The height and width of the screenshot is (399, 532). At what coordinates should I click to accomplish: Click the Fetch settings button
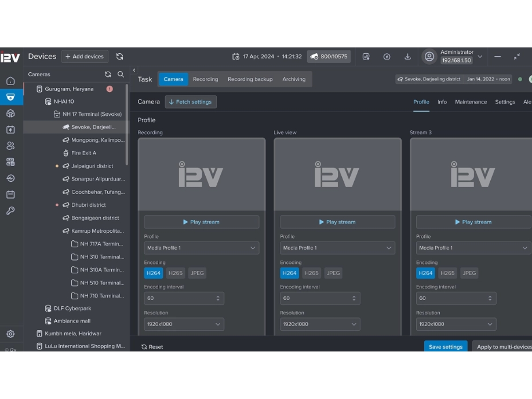coord(191,102)
